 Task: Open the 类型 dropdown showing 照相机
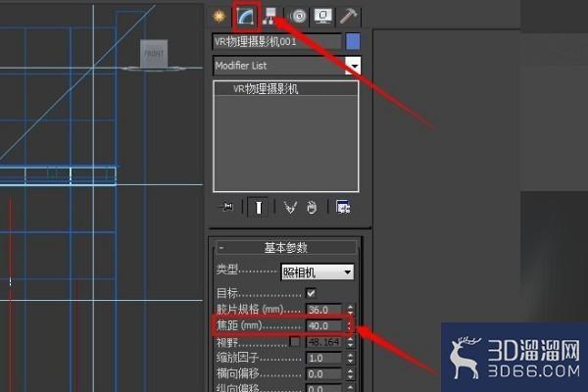click(x=318, y=272)
